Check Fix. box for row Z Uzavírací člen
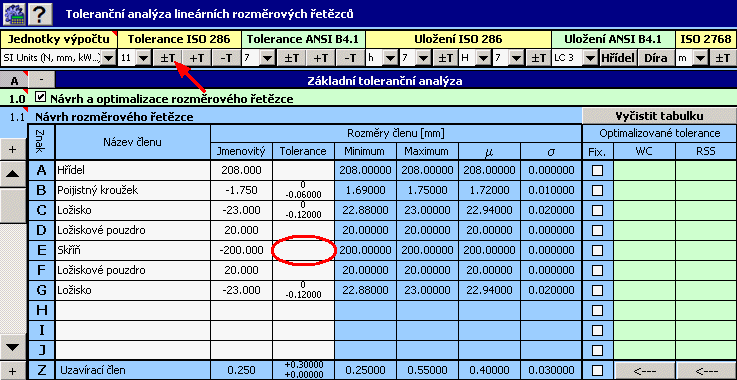 coord(597,371)
